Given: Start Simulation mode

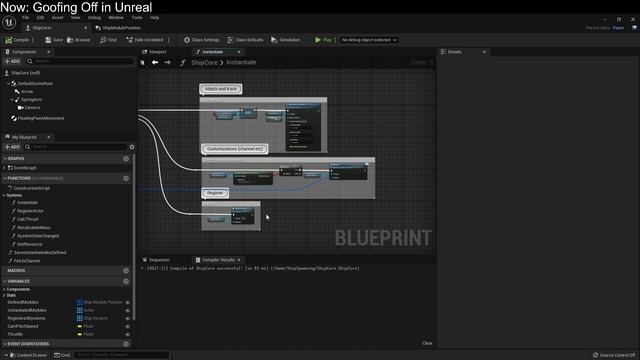Looking at the screenshot, I should coord(285,40).
